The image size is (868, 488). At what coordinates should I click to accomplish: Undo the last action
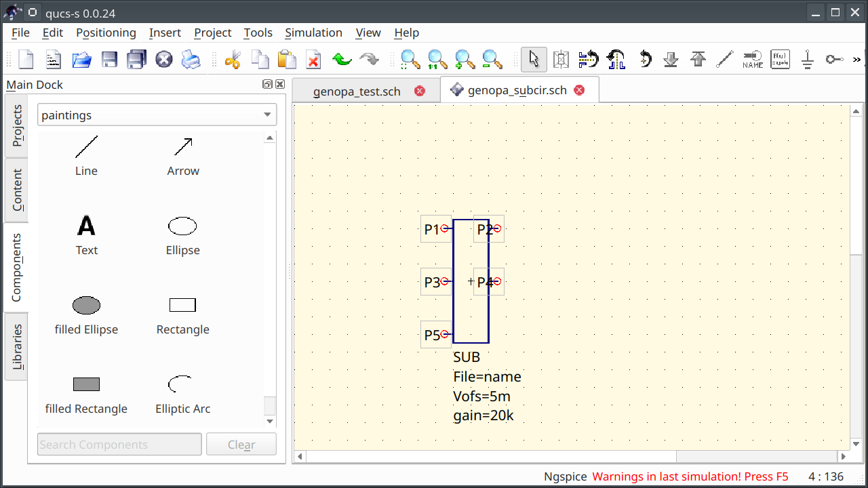click(342, 59)
